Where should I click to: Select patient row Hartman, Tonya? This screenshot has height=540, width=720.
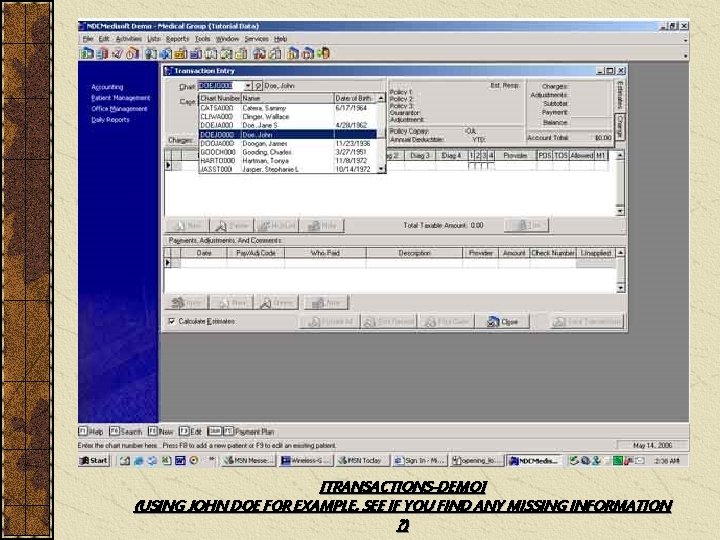tap(287, 161)
